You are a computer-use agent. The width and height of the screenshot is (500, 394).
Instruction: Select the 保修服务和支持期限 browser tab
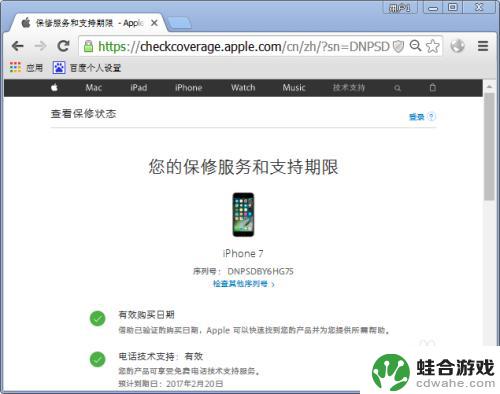click(x=88, y=23)
